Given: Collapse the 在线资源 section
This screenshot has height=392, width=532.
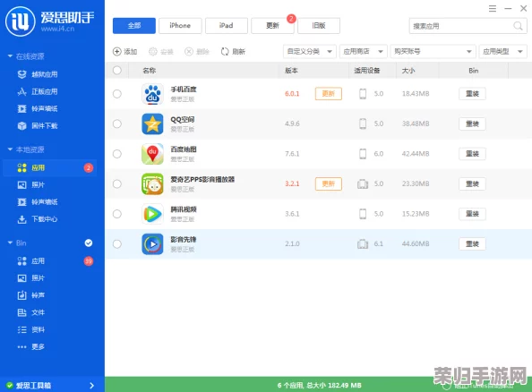Looking at the screenshot, I should tap(10, 56).
